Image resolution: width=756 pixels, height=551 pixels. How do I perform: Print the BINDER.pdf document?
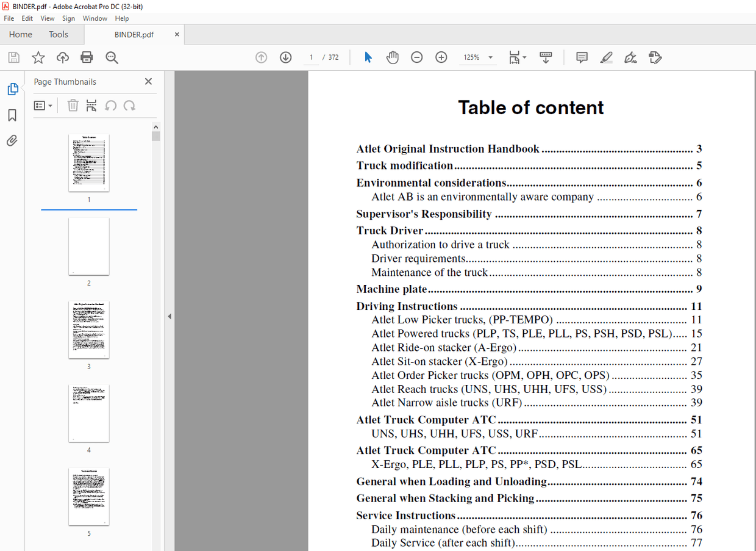[x=87, y=57]
